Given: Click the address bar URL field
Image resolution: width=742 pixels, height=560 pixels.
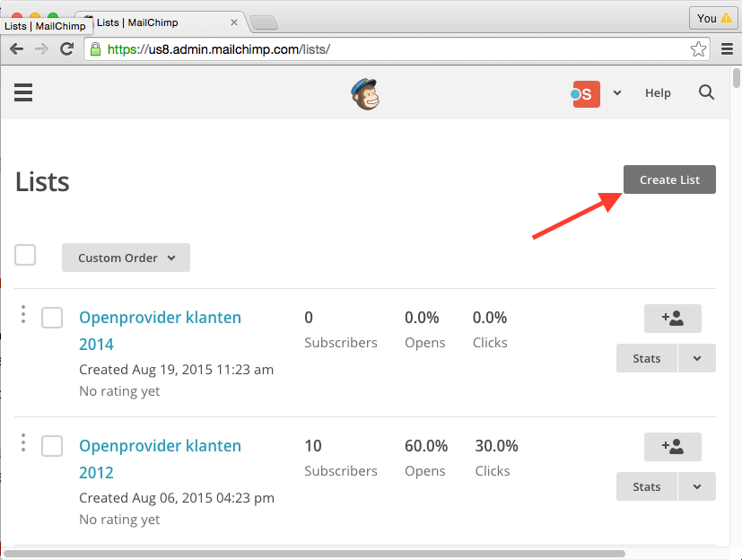Looking at the screenshot, I should point(397,49).
